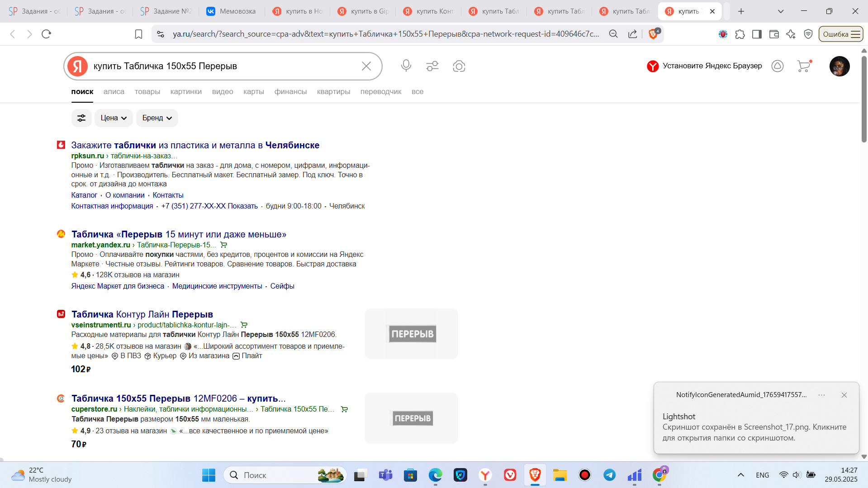The width and height of the screenshot is (868, 488).
Task: Click the Yandex logo in search box
Action: 78,66
